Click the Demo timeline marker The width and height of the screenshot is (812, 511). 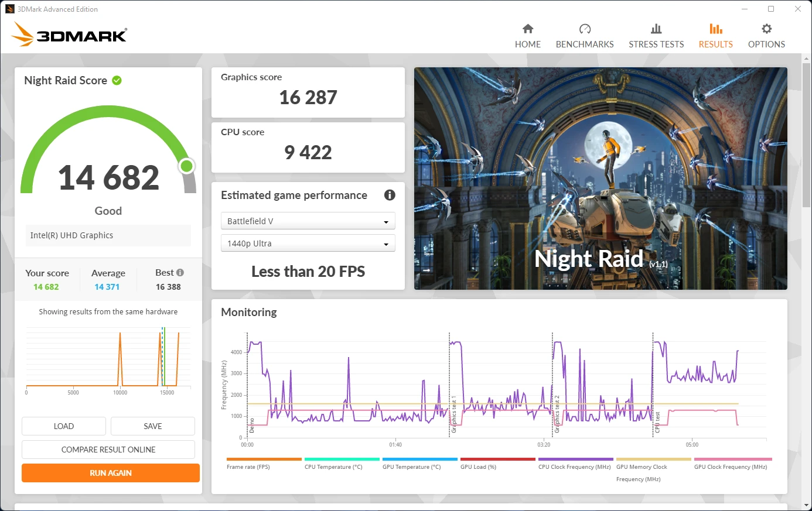pos(252,425)
